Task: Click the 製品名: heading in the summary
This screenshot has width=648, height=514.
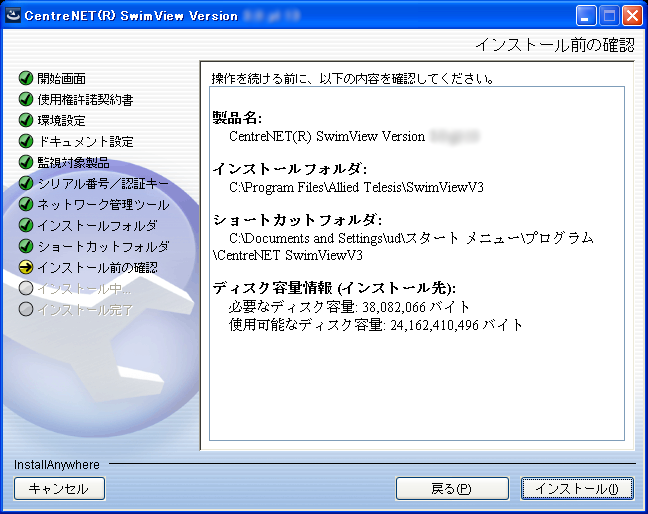Action: click(237, 118)
